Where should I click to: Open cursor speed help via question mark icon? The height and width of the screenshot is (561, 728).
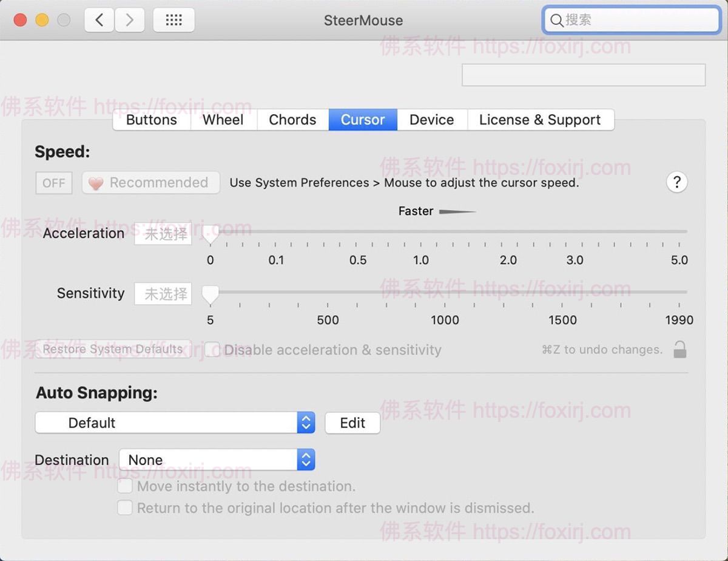[677, 182]
